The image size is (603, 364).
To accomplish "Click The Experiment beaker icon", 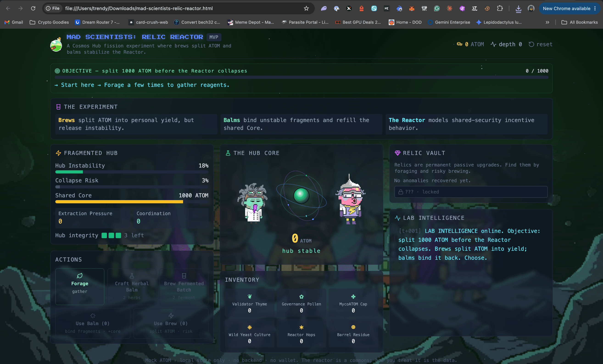I will (58, 107).
